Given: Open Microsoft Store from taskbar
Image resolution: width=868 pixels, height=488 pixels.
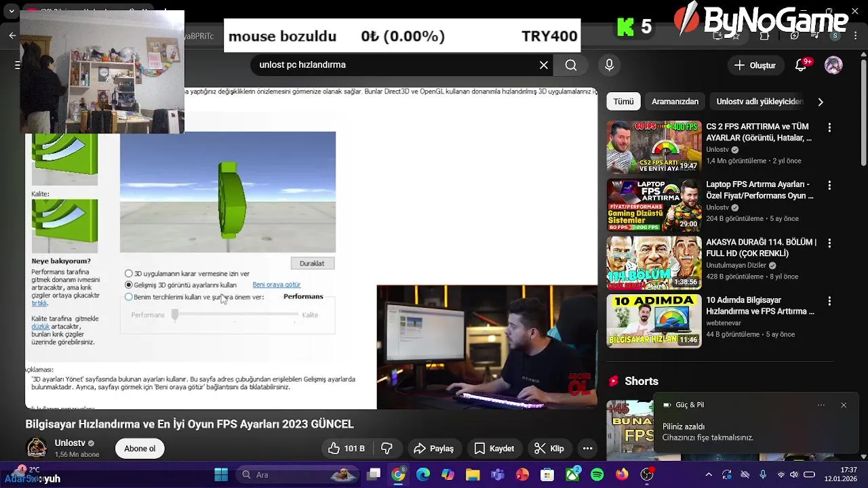Looking at the screenshot, I should click(x=547, y=475).
